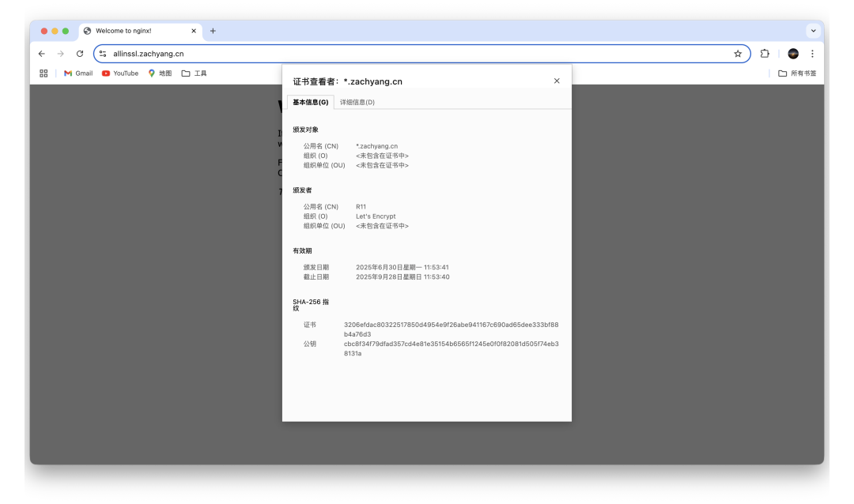Viewport: 854px width, 504px height.
Task: Click the forward navigation arrow
Action: [61, 54]
